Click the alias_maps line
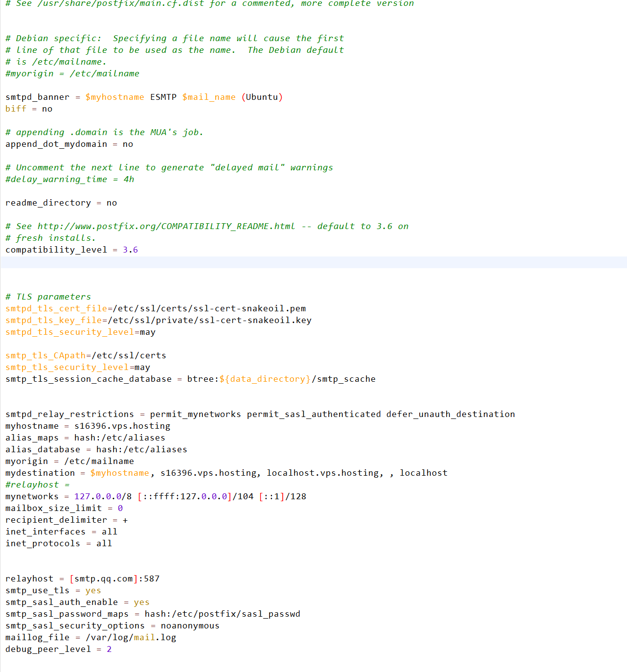Image resolution: width=627 pixels, height=672 pixels. click(86, 438)
